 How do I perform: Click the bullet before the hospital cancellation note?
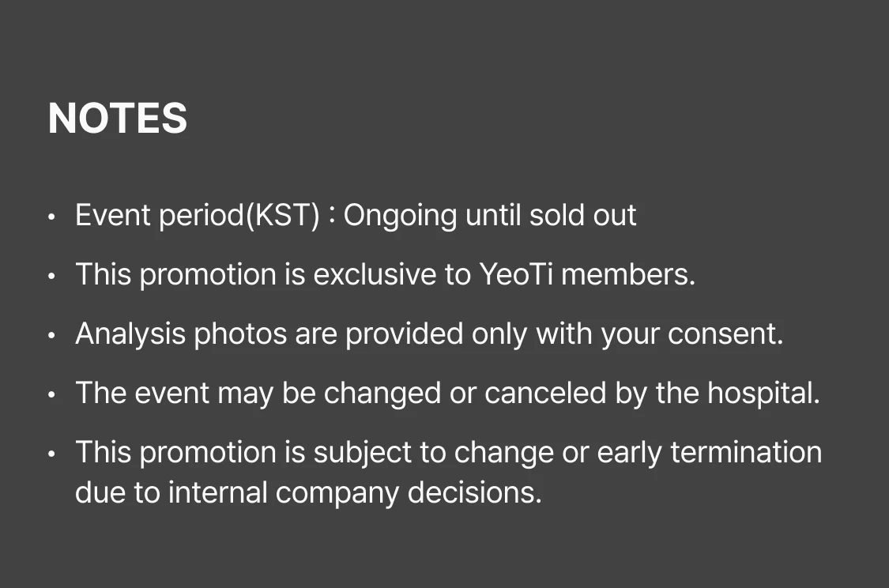click(x=52, y=394)
